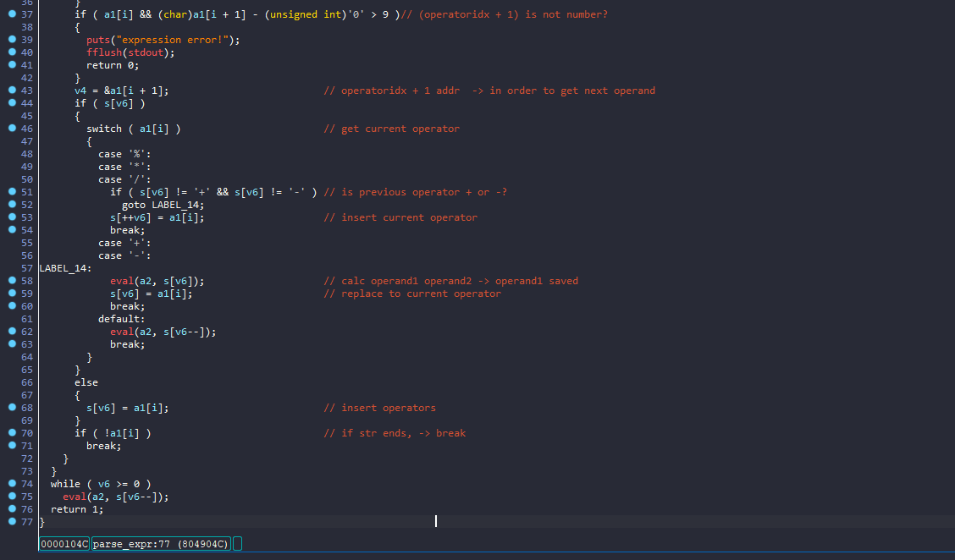Toggle breakpoint dot on line 54 break
The height and width of the screenshot is (560, 955).
(12, 229)
